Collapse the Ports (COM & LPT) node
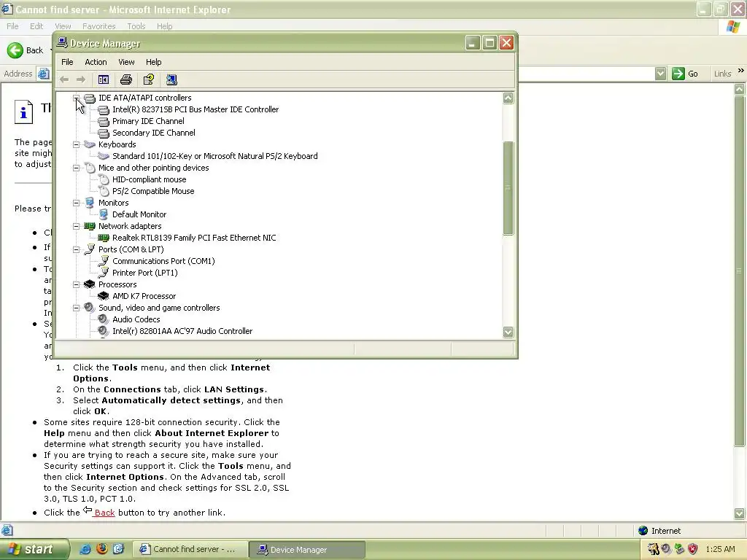Viewport: 747px width, 560px height. coord(76,249)
